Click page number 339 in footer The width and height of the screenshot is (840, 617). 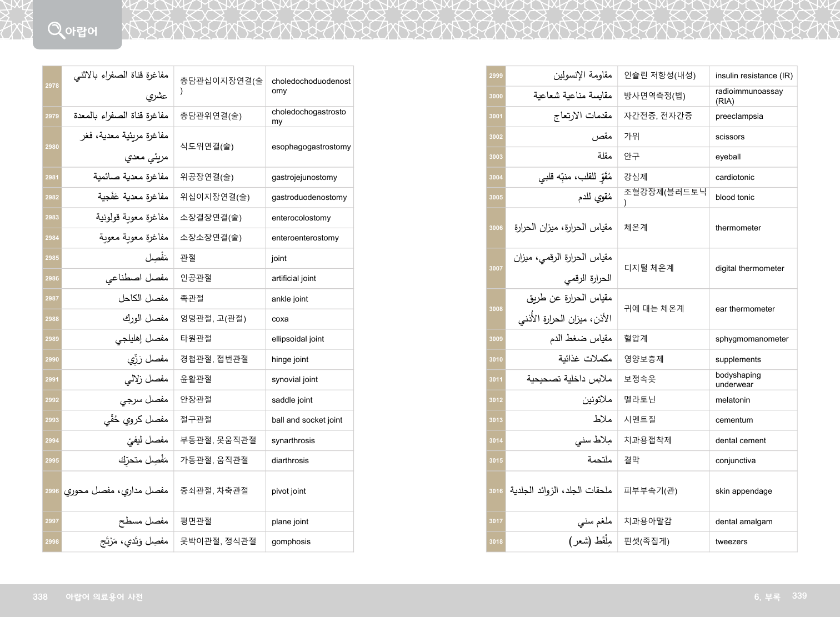click(799, 596)
